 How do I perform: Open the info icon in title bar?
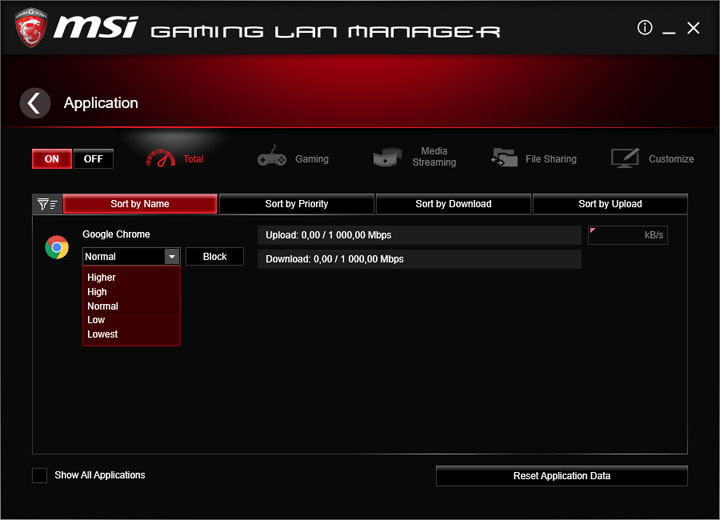pyautogui.click(x=644, y=28)
